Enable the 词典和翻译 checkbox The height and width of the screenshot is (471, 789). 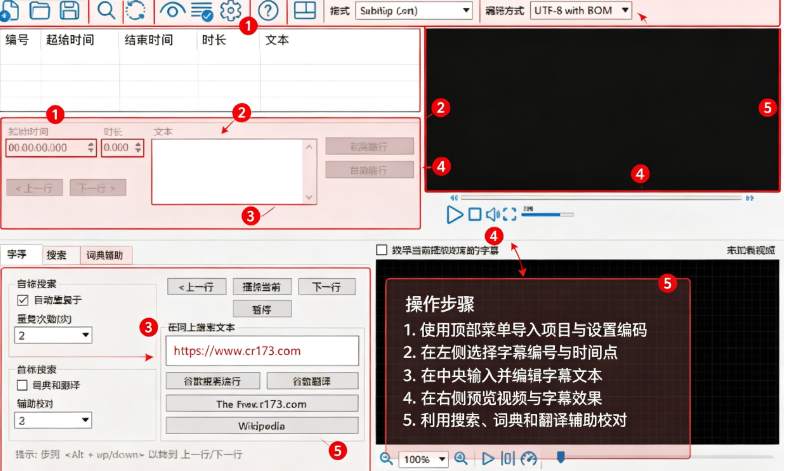[22, 385]
